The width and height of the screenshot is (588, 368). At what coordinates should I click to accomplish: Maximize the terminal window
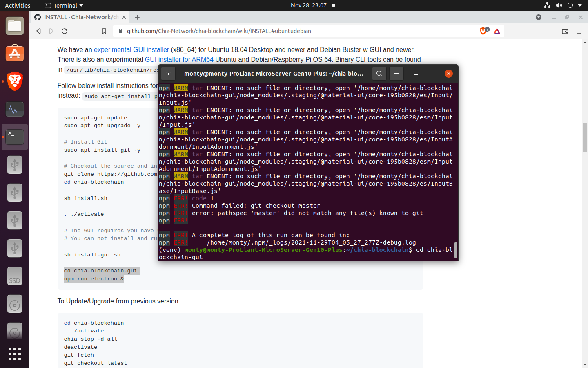click(x=432, y=74)
